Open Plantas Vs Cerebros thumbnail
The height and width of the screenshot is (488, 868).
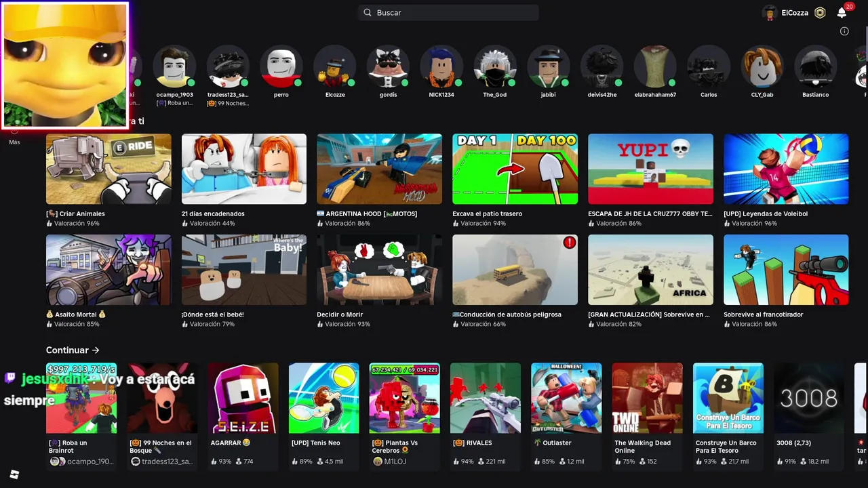pos(405,398)
